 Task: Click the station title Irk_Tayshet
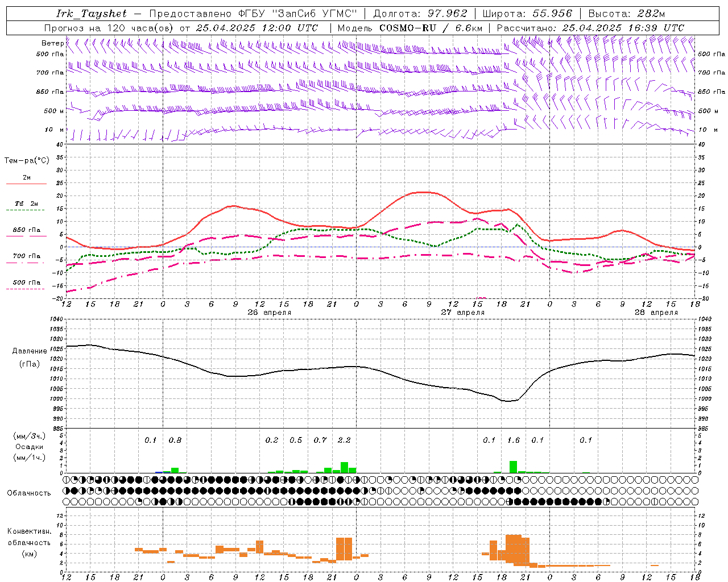92,14
